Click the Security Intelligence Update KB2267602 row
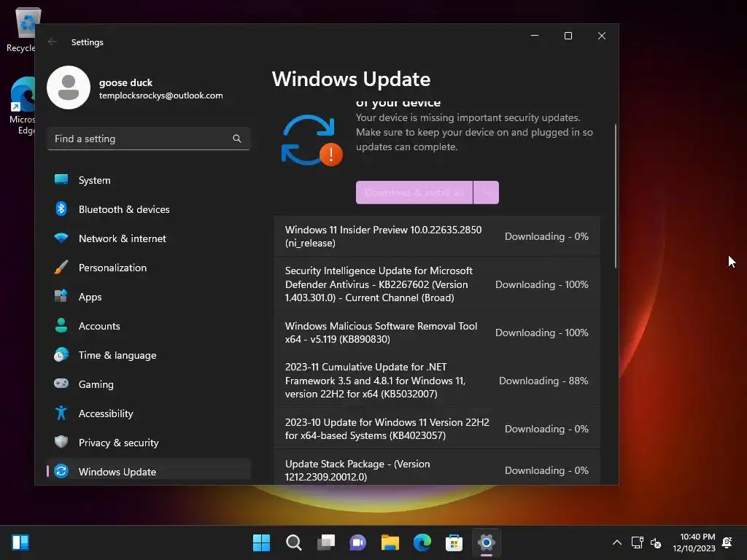Viewport: 747px width, 560px height. [437, 284]
